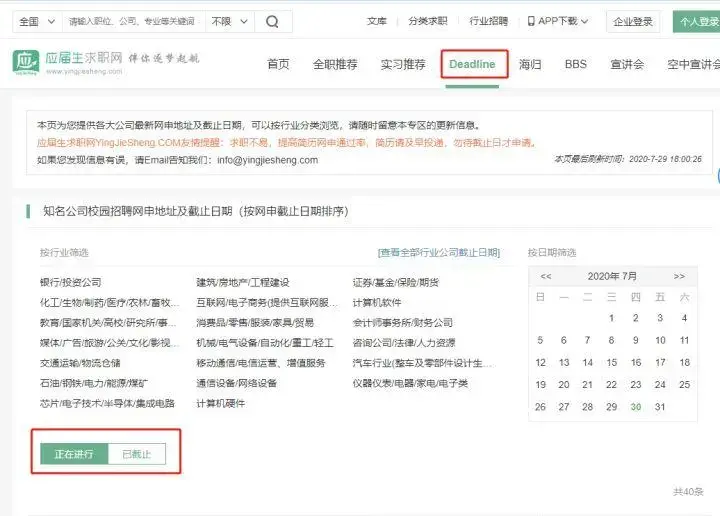
Task: Click the 企业登录 button
Action: (x=633, y=22)
